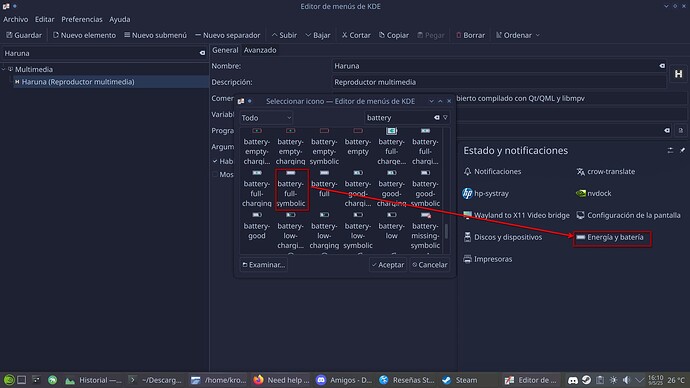Open the application launcher on taskbar
This screenshot has width=690, height=388.
9,380
